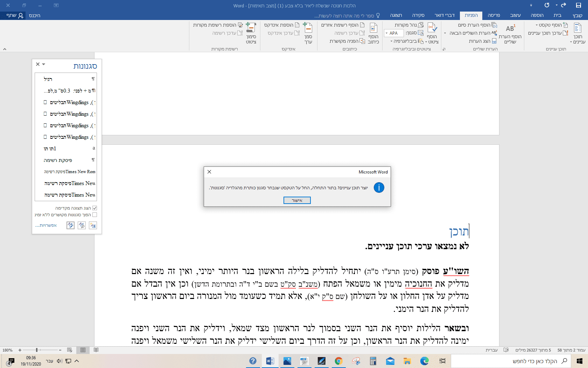Click the 180% zoom level indicator
The height and width of the screenshot is (368, 588).
(x=7, y=350)
